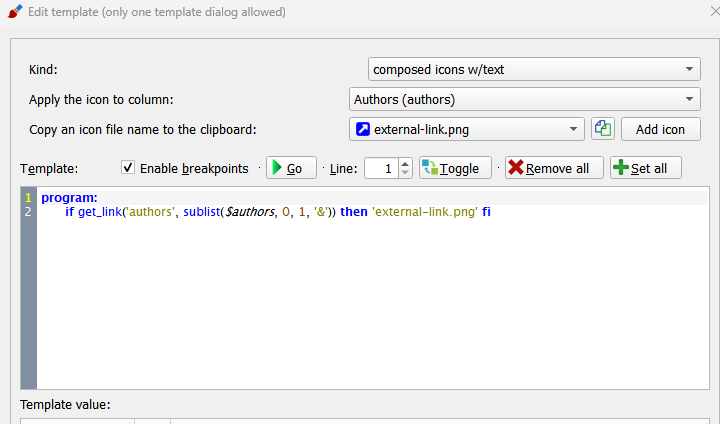Click the word 'program:' in the editor
This screenshot has width=720, height=424.
69,198
